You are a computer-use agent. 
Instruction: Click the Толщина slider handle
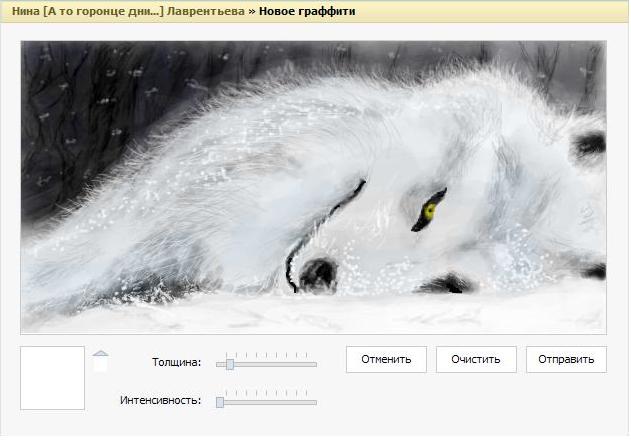pyautogui.click(x=230, y=364)
